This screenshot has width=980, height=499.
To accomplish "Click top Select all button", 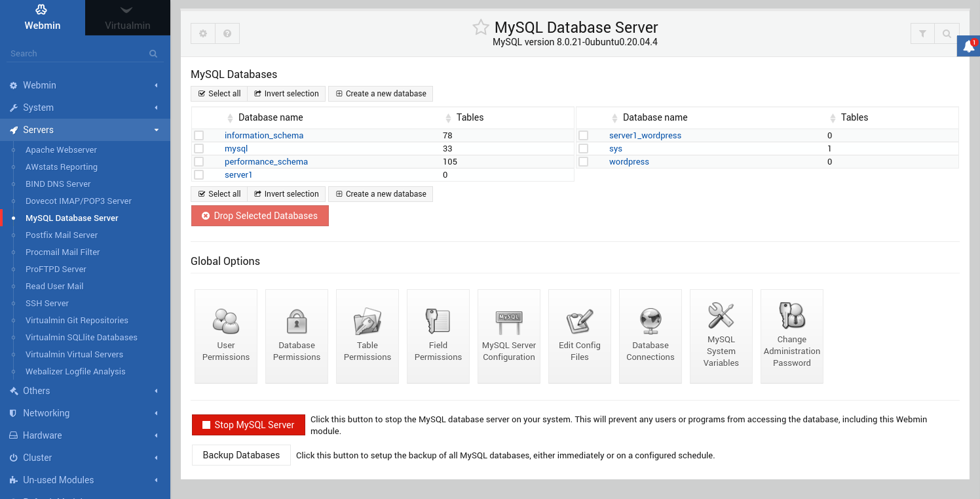I will [219, 94].
